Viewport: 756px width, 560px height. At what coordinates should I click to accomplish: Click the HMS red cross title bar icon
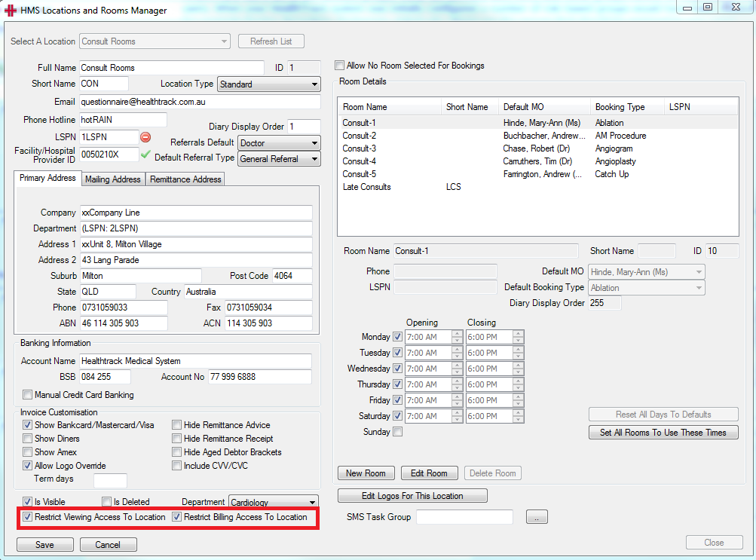click(x=11, y=11)
